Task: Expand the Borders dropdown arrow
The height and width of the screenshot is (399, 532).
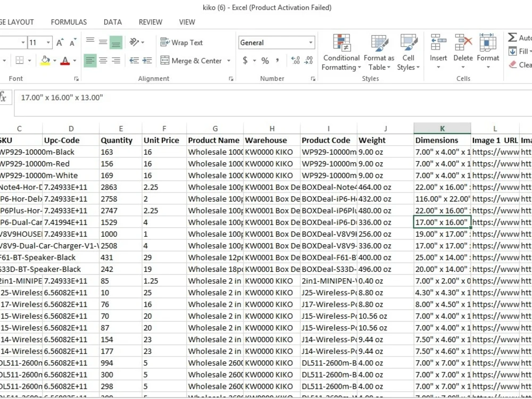Action: (29, 61)
